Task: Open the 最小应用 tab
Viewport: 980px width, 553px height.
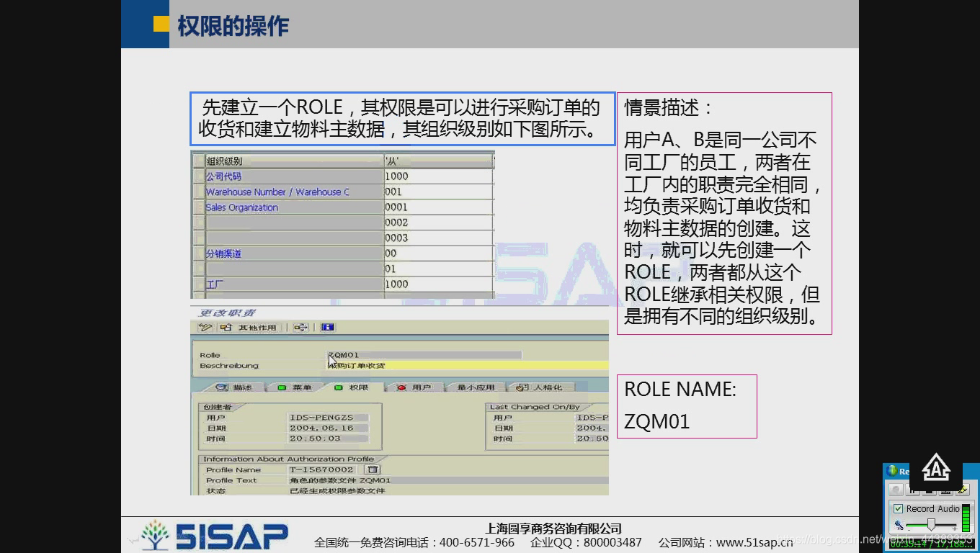Action: pyautogui.click(x=476, y=387)
